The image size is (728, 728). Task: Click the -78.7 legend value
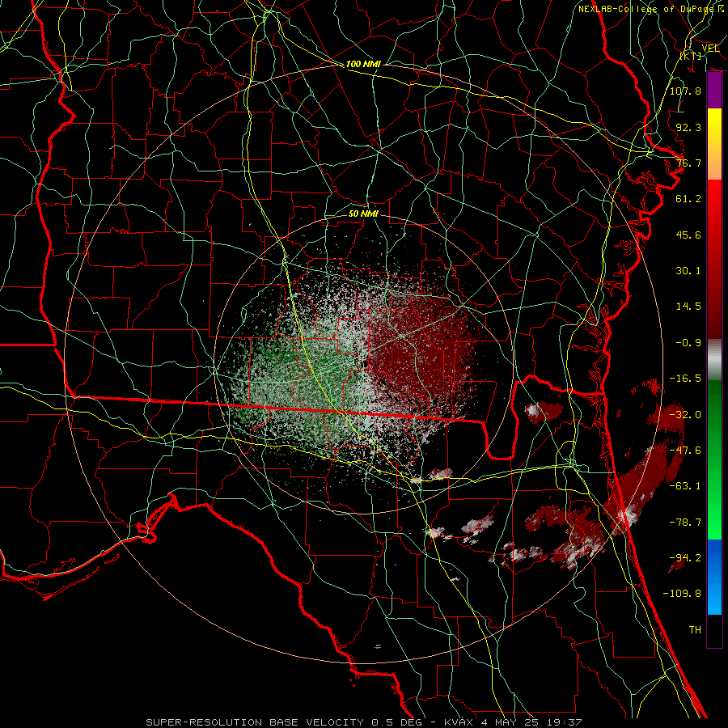coord(685,523)
